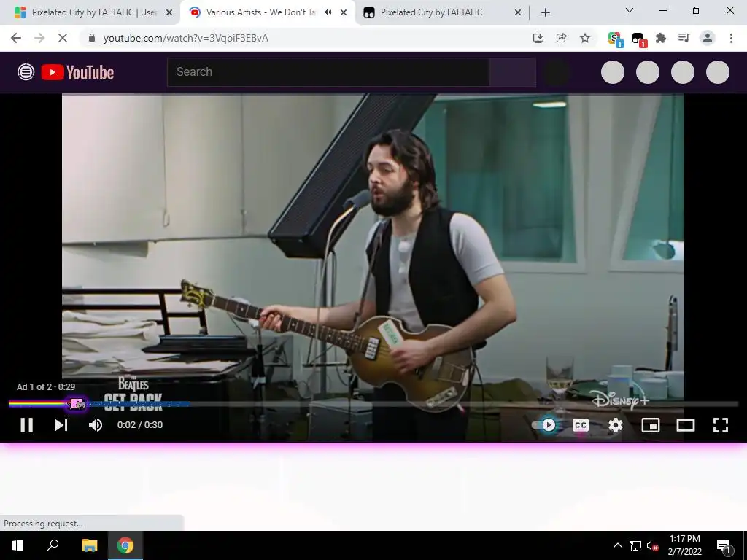Click the first round header placeholder button
747x560 pixels.
(613, 72)
